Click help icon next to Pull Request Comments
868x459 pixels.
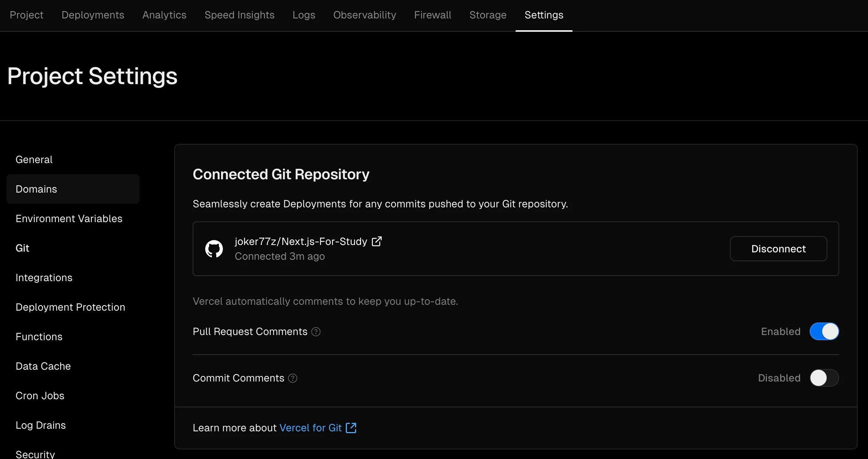(x=316, y=332)
